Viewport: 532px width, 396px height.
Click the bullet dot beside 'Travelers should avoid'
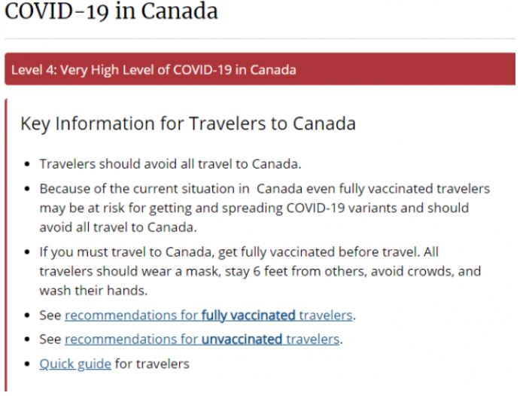pos(28,163)
